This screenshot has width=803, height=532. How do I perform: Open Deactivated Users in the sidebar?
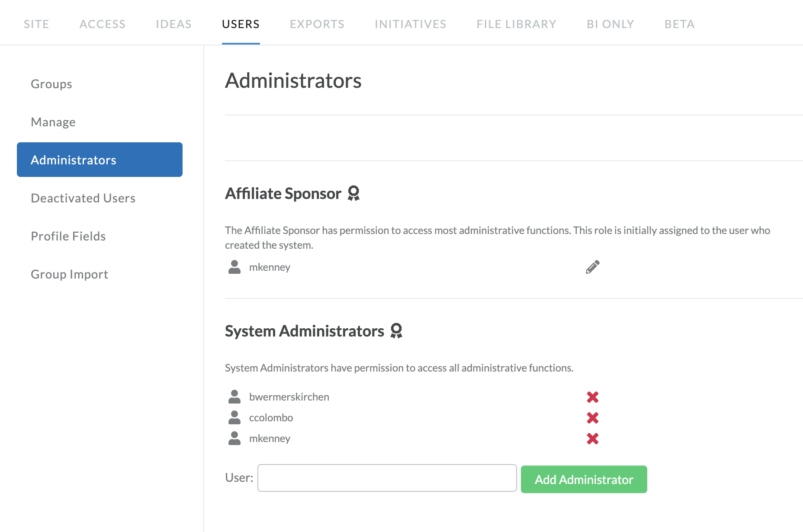pos(100,198)
